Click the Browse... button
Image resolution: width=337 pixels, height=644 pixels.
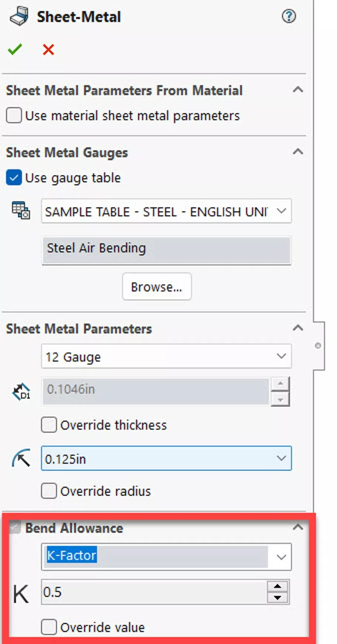pyautogui.click(x=157, y=286)
